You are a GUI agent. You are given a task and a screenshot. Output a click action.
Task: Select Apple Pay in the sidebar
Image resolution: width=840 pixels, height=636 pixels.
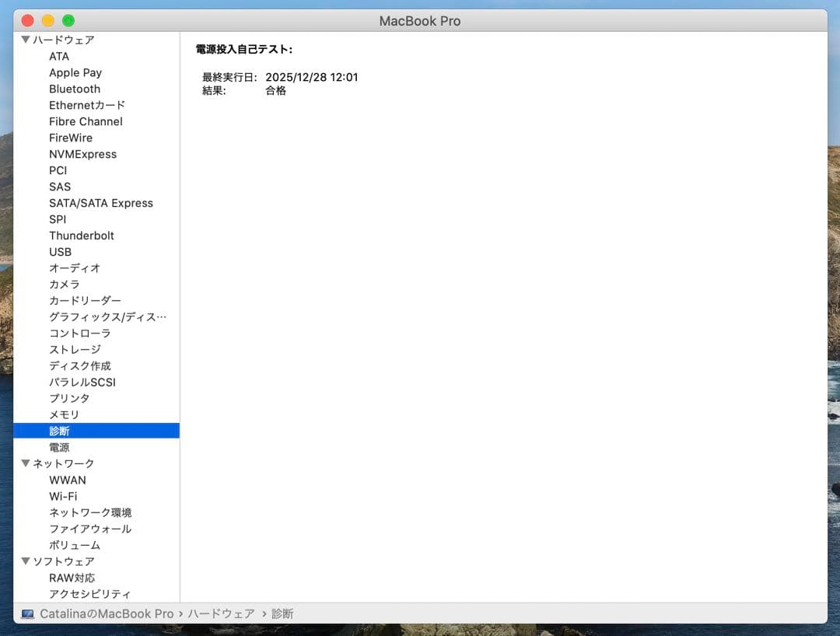(x=75, y=72)
